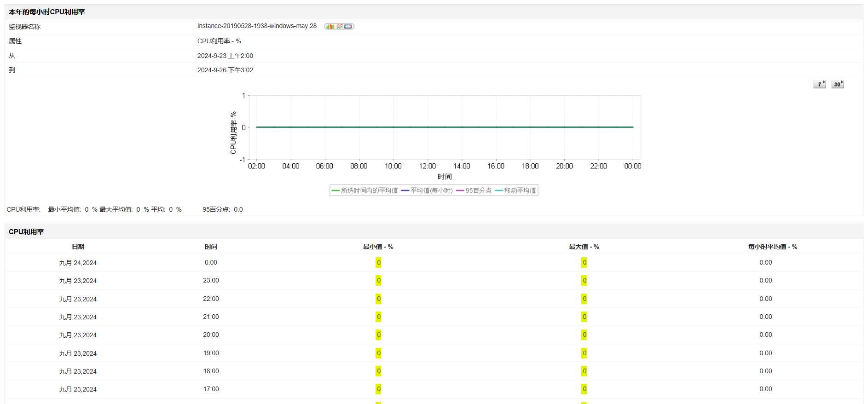Select the 0:00 time cell
This screenshot has height=404, width=868.
click(211, 262)
